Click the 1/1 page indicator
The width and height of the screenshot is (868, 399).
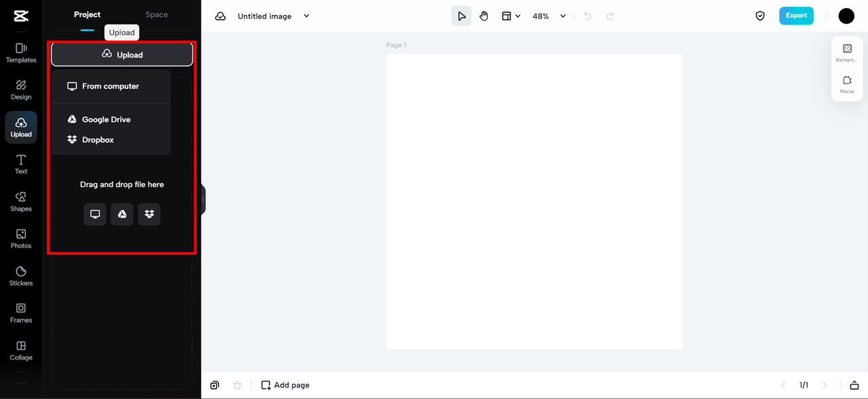pyautogui.click(x=804, y=385)
